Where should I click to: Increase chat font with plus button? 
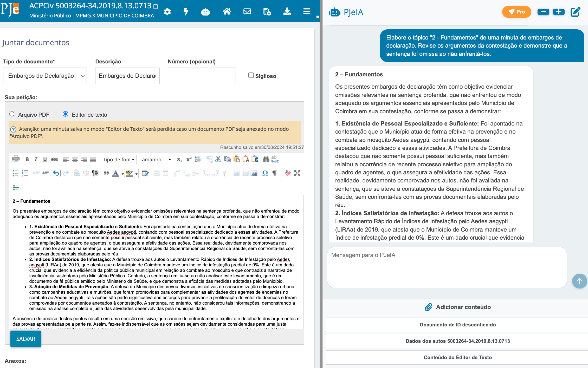click(x=559, y=12)
